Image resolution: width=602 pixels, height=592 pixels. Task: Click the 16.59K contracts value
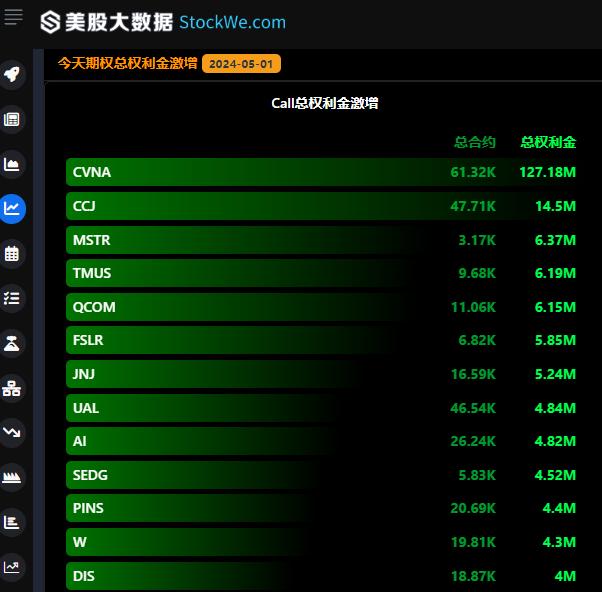[x=473, y=374]
